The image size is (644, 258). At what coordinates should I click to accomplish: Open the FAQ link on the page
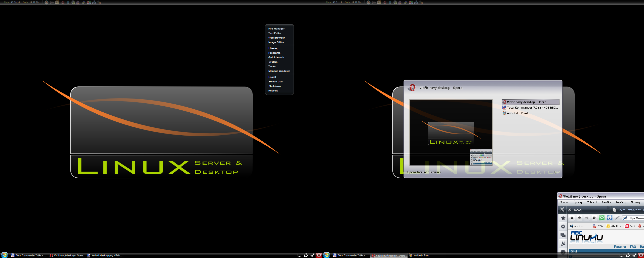click(633, 247)
